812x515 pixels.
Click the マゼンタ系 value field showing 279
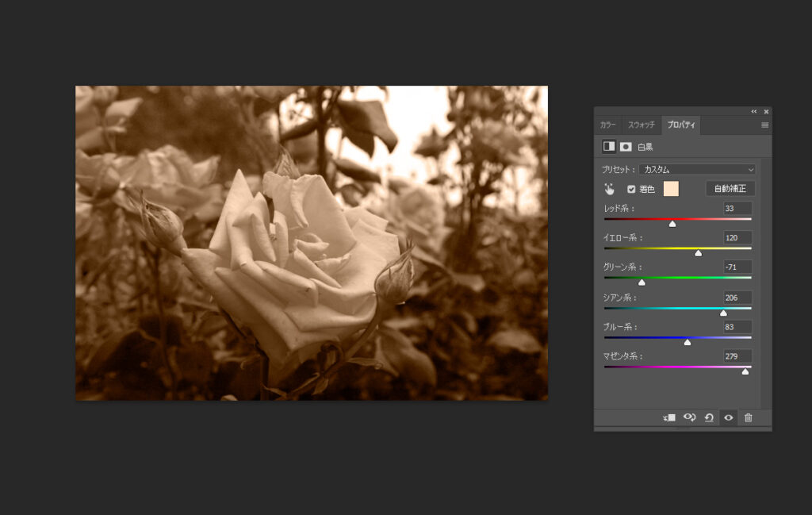[x=737, y=356]
